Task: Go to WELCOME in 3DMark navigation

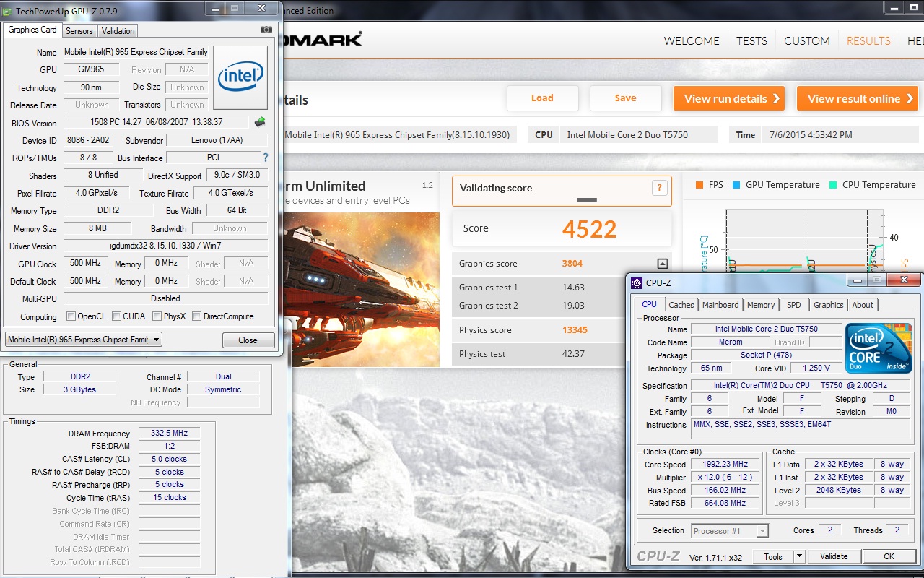Action: (x=692, y=41)
